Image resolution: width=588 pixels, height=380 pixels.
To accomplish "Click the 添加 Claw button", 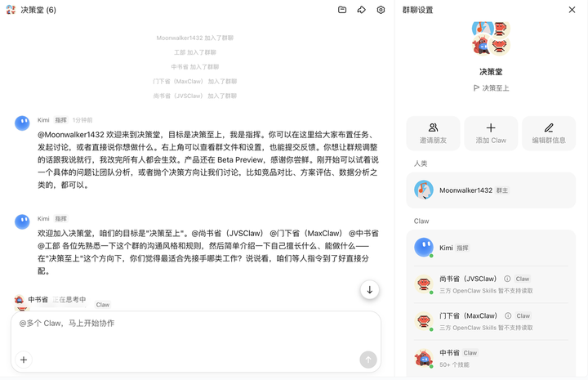I will pos(491,133).
